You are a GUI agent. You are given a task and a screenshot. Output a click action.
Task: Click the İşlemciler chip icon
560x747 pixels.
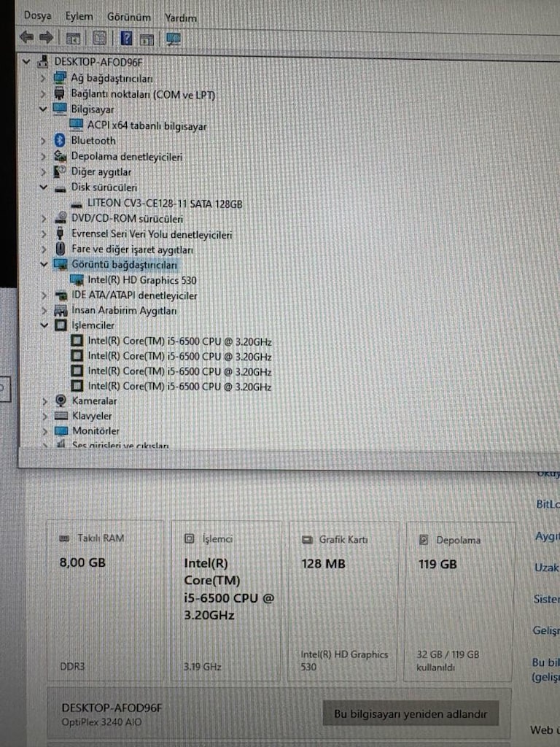pyautogui.click(x=61, y=325)
